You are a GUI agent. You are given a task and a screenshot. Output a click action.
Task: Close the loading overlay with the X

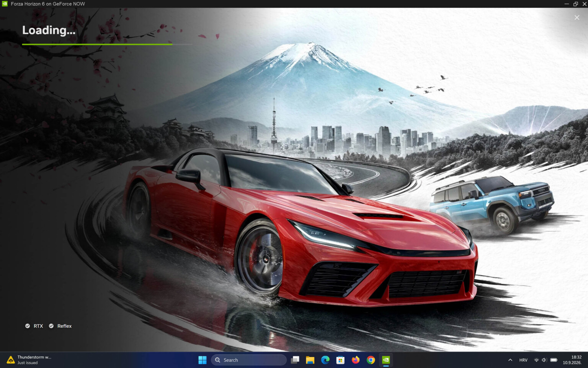tap(577, 18)
